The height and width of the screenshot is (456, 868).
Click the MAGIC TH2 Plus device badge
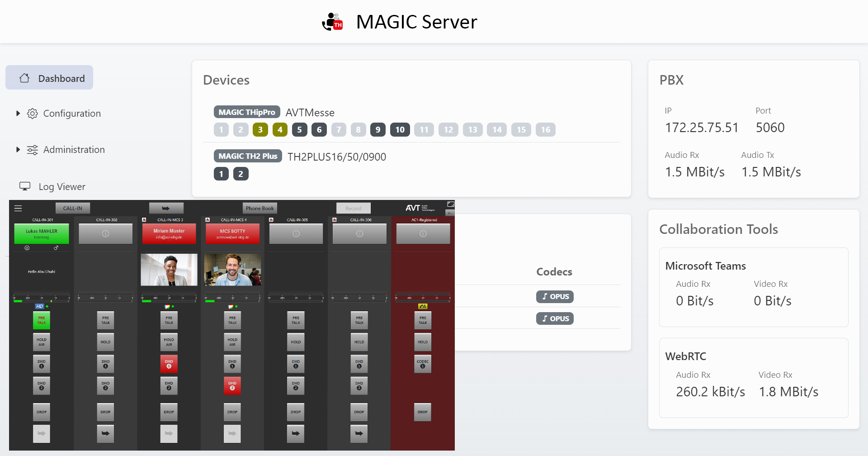pos(248,156)
